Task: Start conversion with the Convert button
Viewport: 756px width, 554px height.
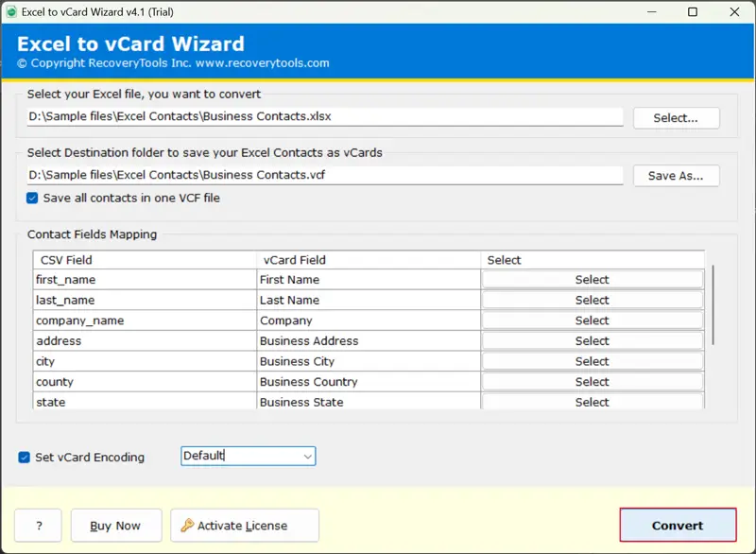Action: pyautogui.click(x=678, y=526)
